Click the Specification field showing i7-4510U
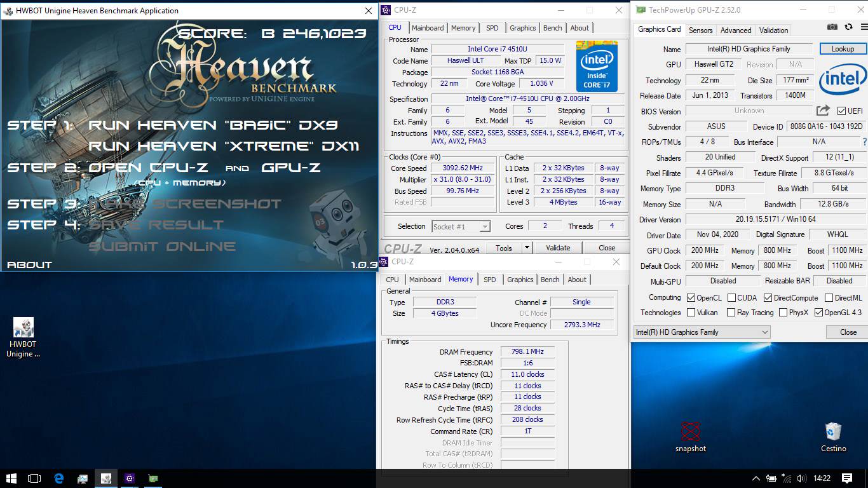Screen dimensions: 868x488 point(527,98)
